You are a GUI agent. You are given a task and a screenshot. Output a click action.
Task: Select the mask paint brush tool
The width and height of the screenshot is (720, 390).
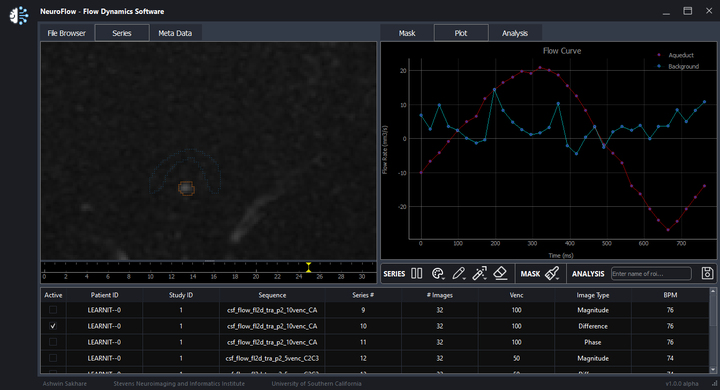(x=551, y=273)
